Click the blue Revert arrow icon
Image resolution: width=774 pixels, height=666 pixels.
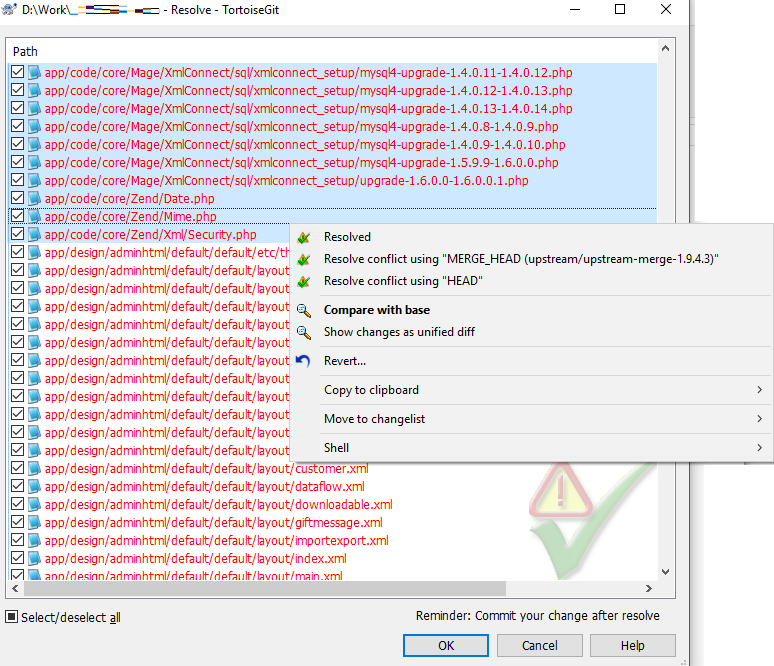pyautogui.click(x=304, y=361)
